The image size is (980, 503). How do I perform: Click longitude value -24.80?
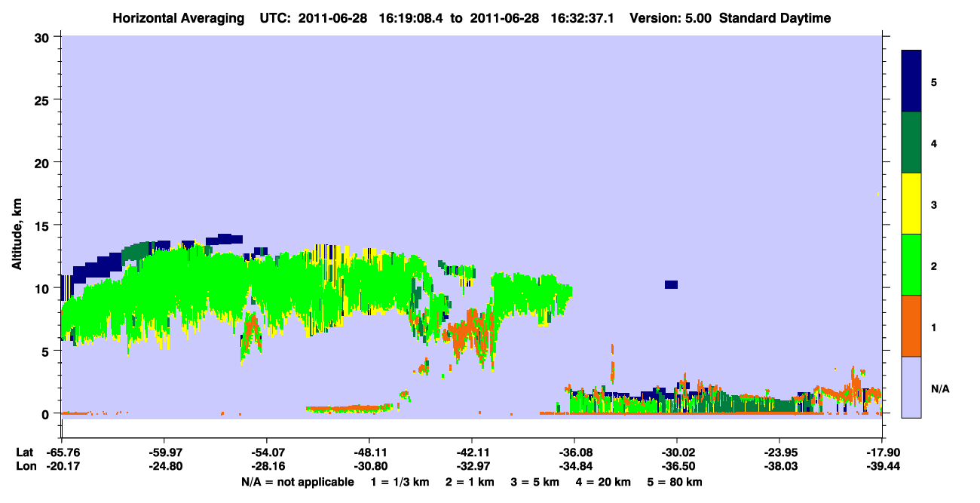coord(164,467)
